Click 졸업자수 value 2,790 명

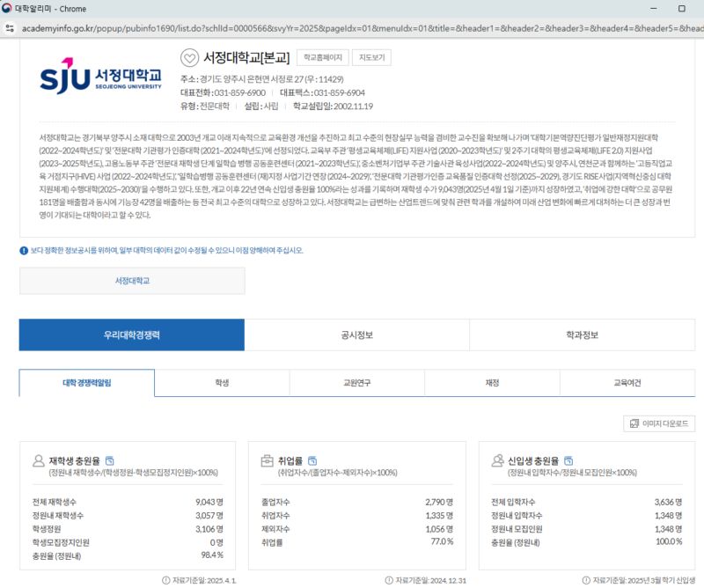439,503
